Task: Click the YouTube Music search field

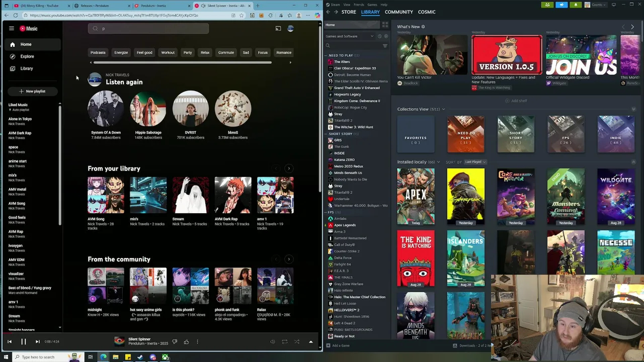Action: (148, 29)
